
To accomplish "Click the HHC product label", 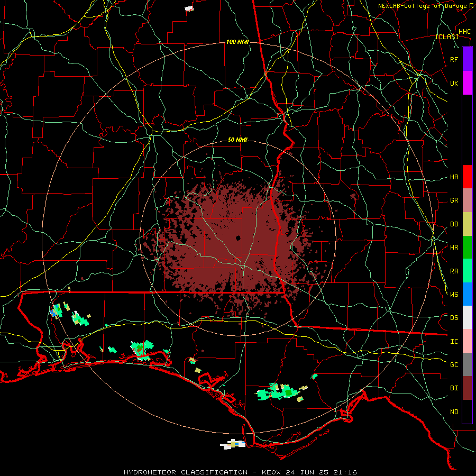I will coord(464,32).
